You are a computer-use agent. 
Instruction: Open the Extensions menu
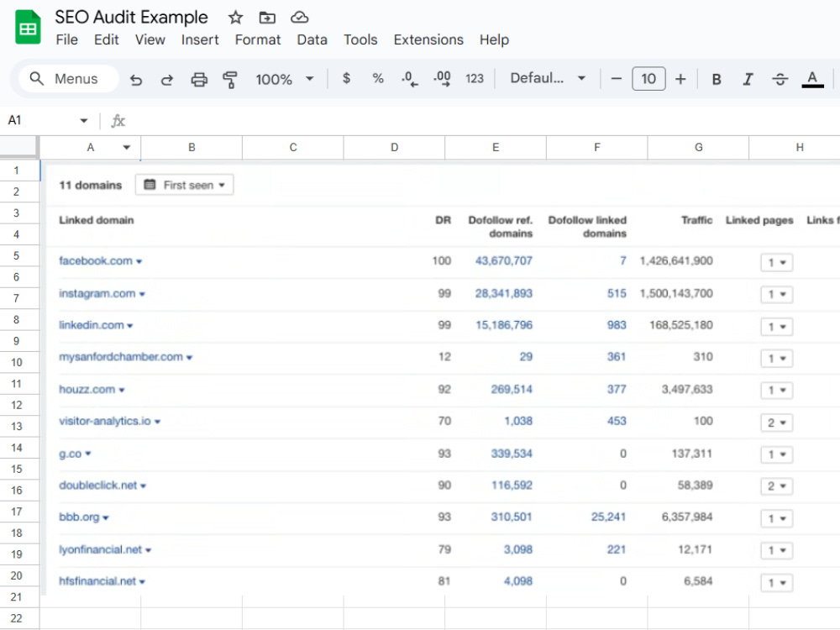click(428, 39)
